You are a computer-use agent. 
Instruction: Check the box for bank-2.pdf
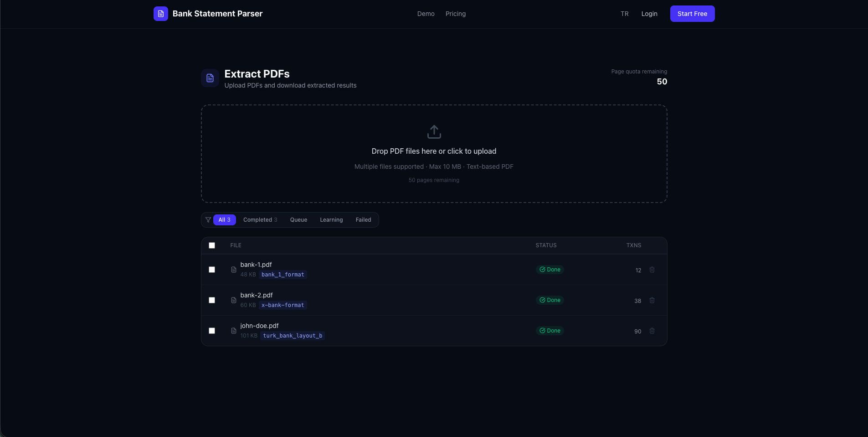pyautogui.click(x=212, y=300)
